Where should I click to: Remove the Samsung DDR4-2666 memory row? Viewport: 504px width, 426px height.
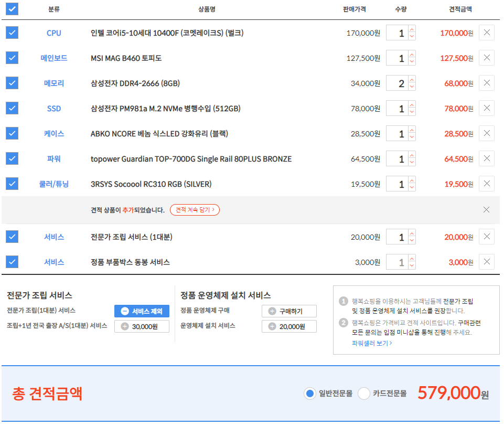[x=486, y=83]
